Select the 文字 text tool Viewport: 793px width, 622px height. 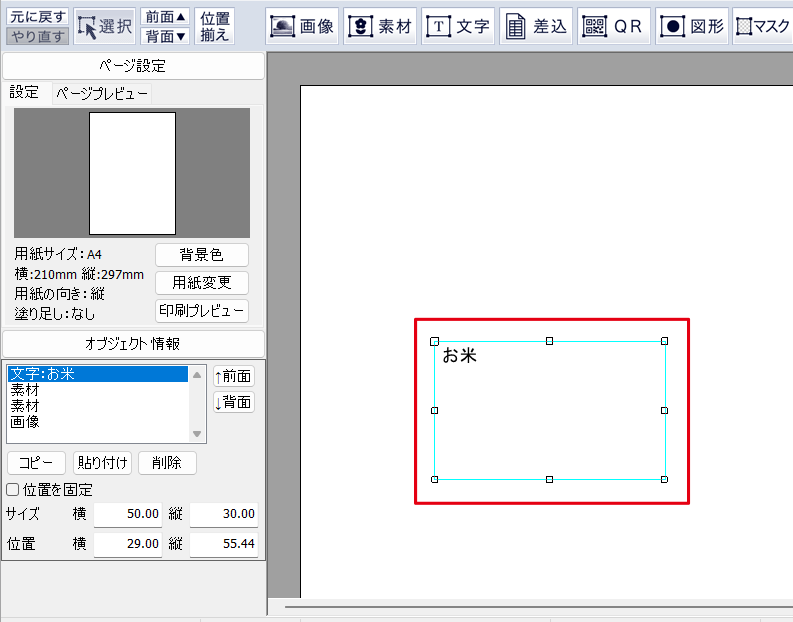[458, 27]
